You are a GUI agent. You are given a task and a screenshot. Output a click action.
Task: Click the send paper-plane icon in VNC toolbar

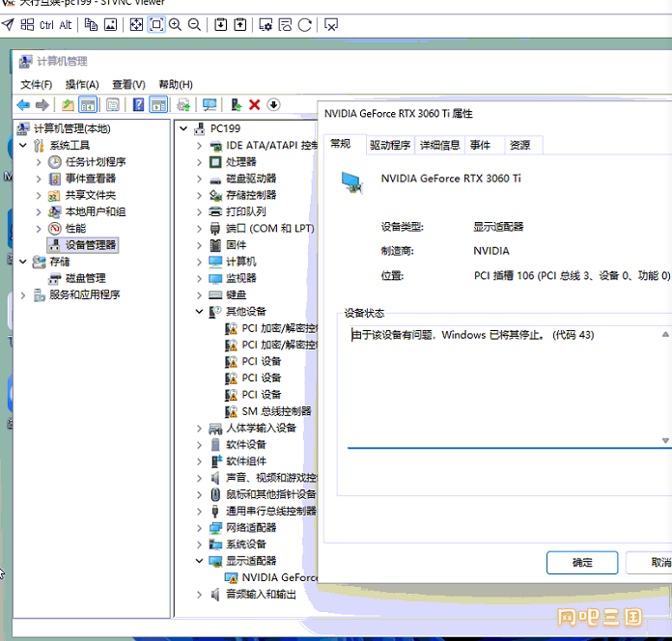click(8, 25)
